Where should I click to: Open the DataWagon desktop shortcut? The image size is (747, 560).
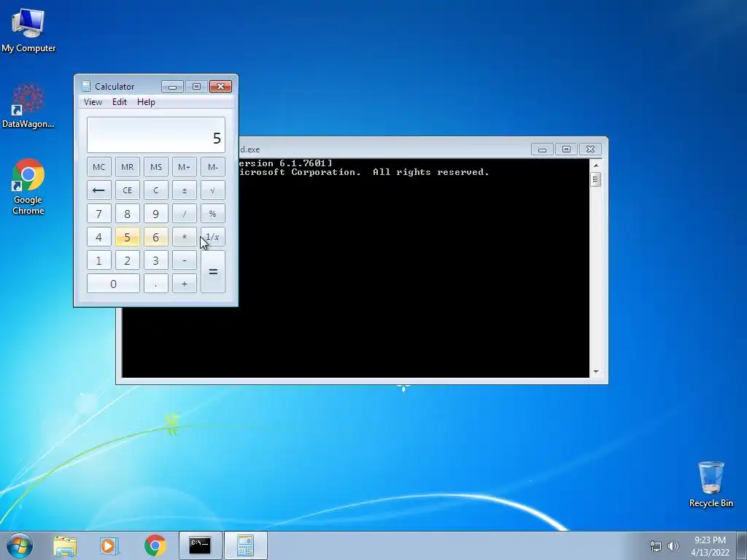[28, 106]
